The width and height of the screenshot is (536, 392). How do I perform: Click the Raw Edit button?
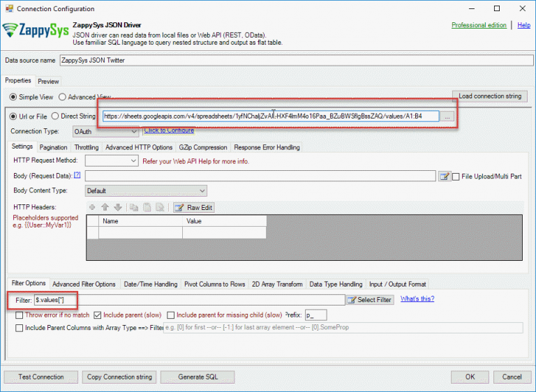[x=193, y=207]
